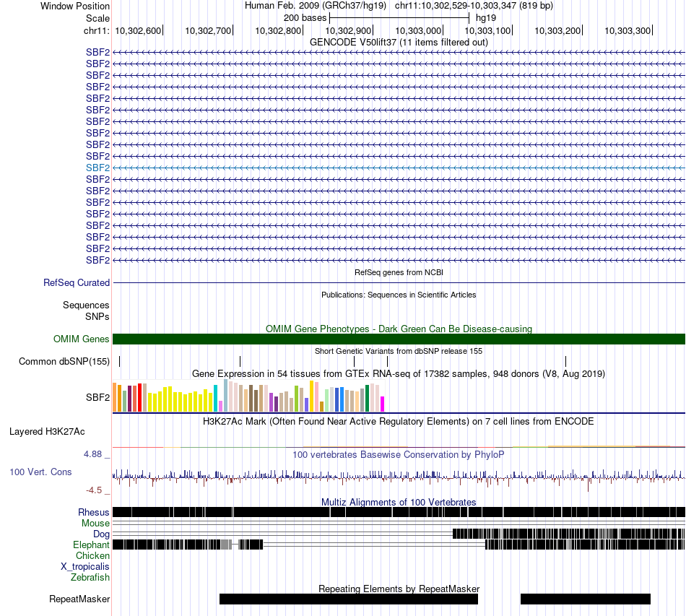Click the 100 Vert. Cons track label
This screenshot has height=616, width=686.
click(x=40, y=472)
